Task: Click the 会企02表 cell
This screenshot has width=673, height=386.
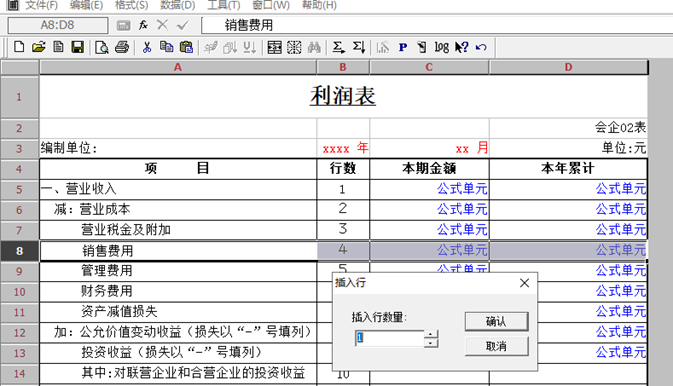Action: tap(569, 128)
